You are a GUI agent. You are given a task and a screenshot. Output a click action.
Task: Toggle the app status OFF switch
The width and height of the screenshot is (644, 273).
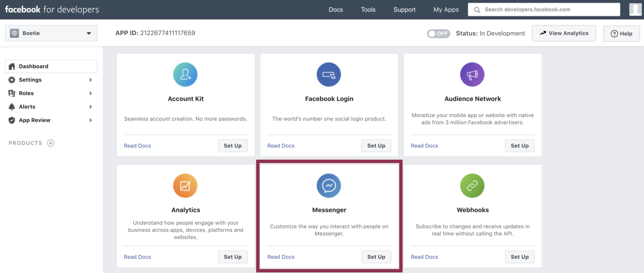(x=438, y=33)
